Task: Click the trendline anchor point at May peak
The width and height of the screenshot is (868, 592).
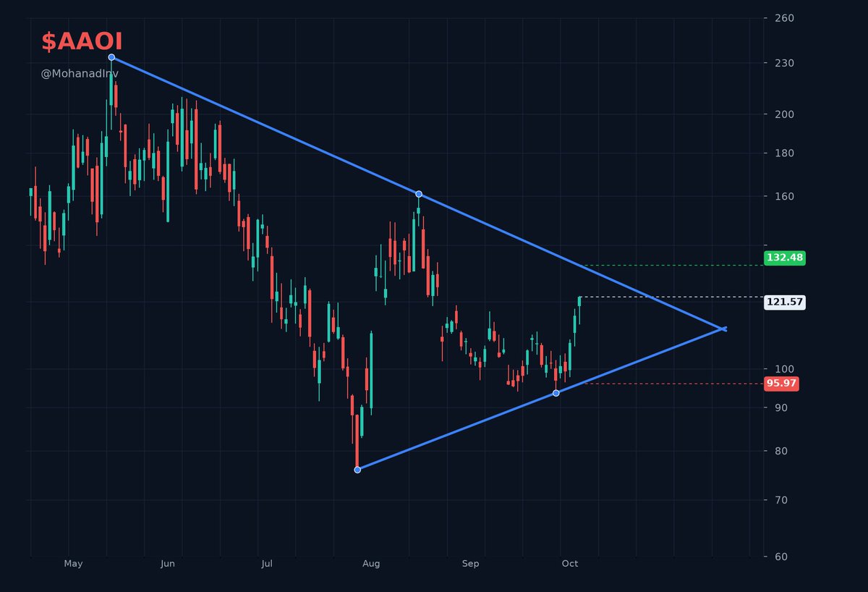Action: coord(111,57)
